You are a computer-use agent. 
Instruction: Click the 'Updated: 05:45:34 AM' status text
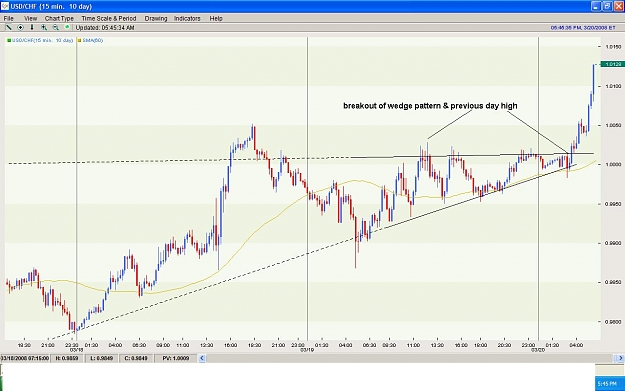pos(105,28)
